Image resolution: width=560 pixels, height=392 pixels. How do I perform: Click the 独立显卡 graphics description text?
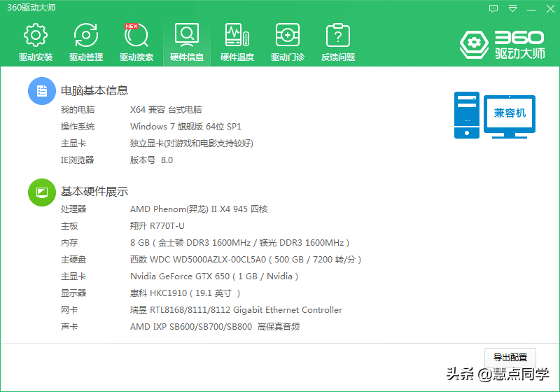[x=192, y=143]
